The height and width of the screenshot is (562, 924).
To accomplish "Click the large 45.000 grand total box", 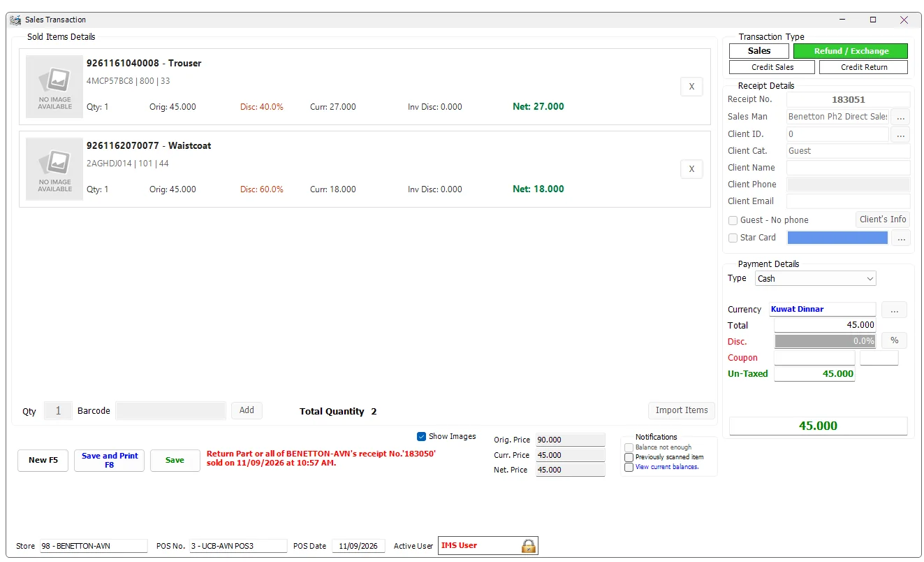I will tap(818, 426).
